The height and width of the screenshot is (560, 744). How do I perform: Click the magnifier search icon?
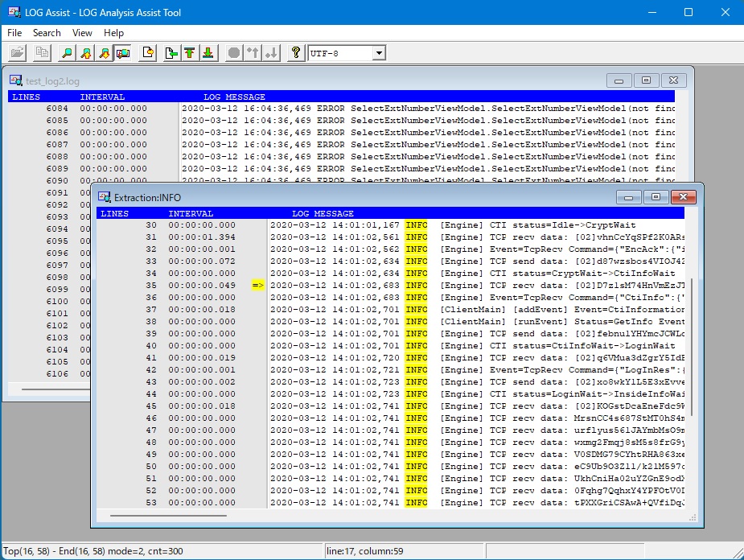68,53
